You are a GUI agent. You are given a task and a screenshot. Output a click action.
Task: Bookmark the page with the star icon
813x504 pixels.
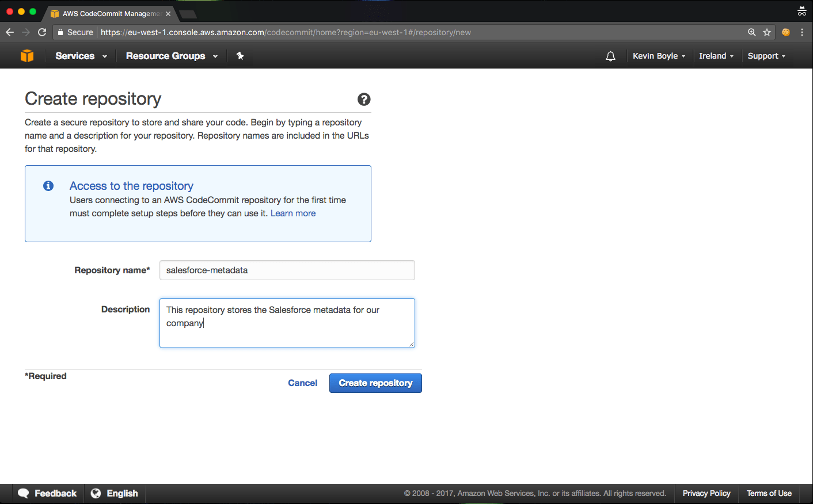click(x=767, y=32)
